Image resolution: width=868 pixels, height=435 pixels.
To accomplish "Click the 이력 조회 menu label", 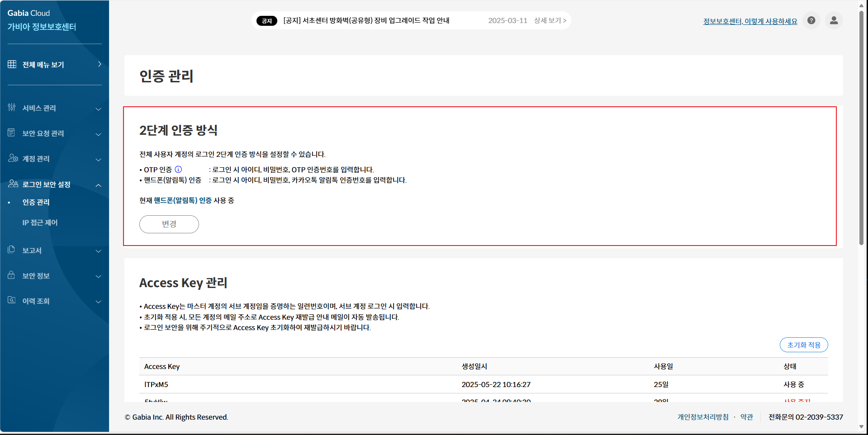I will coord(36,301).
